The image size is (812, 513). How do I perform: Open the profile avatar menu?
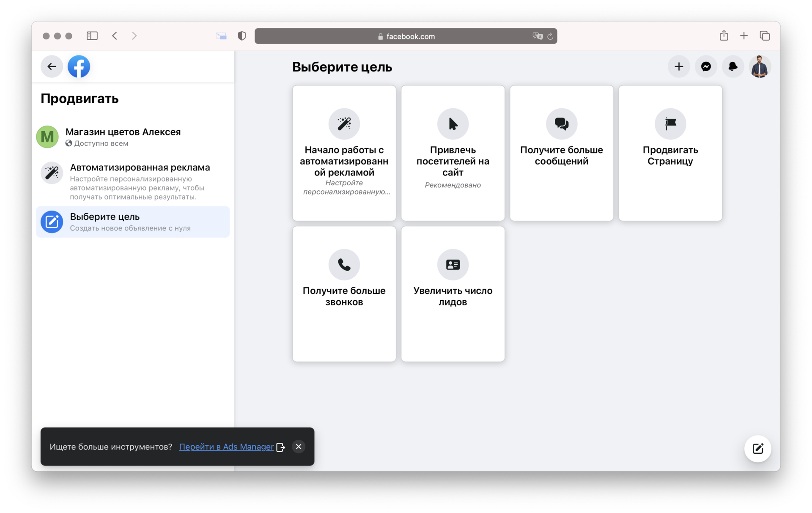click(x=760, y=66)
